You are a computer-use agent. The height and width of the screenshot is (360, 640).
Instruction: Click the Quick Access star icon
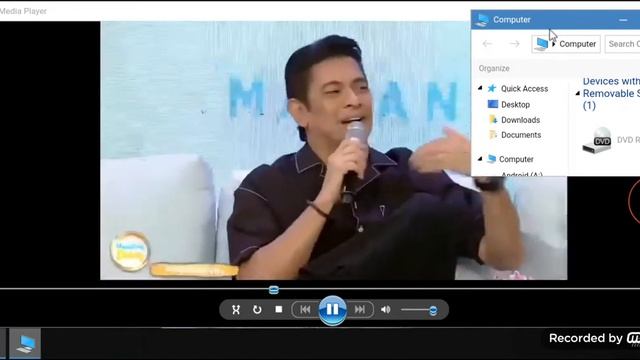pyautogui.click(x=492, y=88)
